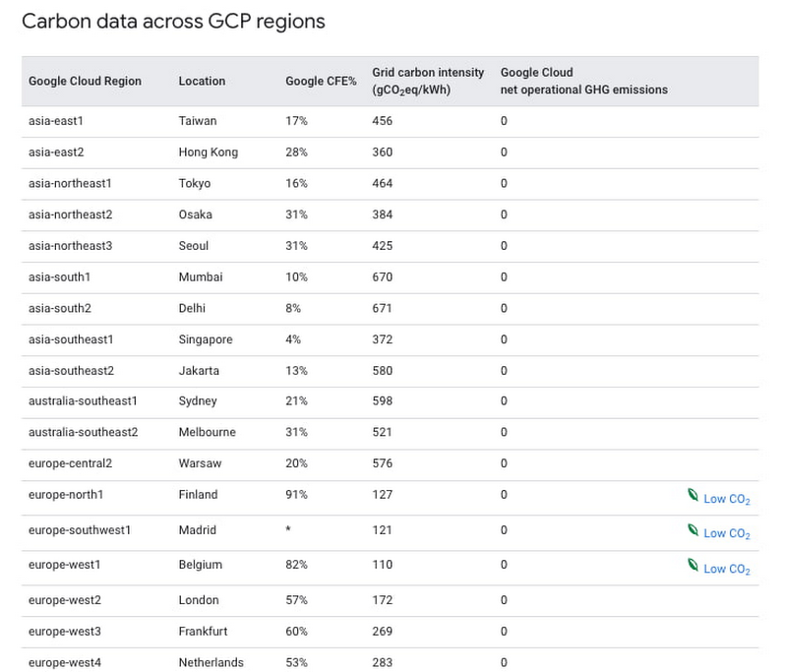Click the 'Google CFE%' column header

tap(321, 82)
